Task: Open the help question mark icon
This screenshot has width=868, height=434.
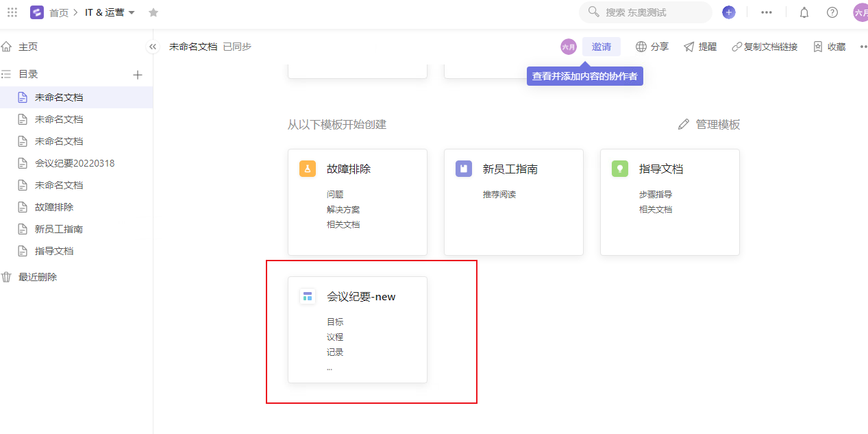Action: [832, 12]
